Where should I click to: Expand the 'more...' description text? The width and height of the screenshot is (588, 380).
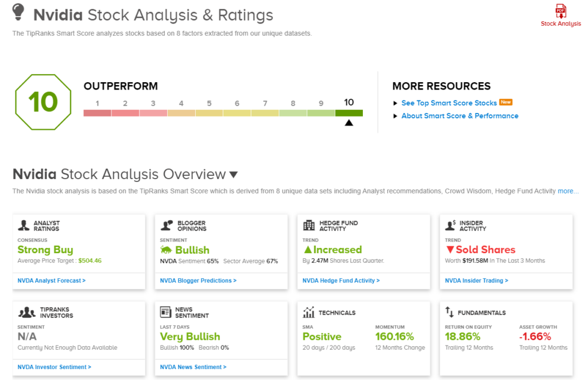click(568, 191)
